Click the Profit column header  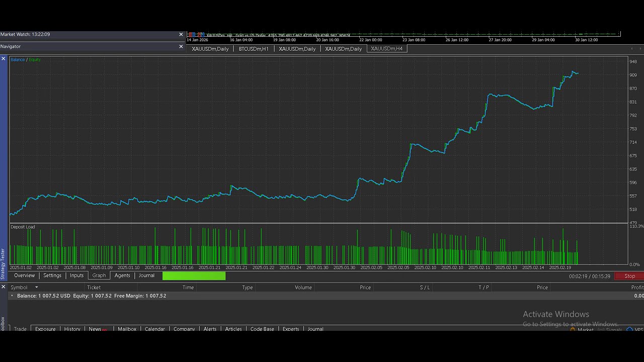[x=637, y=288]
